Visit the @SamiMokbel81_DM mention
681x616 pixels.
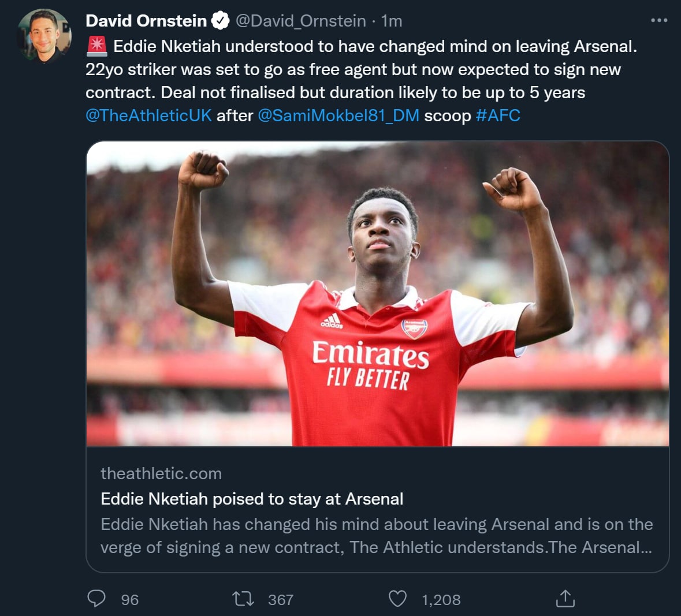point(338,115)
